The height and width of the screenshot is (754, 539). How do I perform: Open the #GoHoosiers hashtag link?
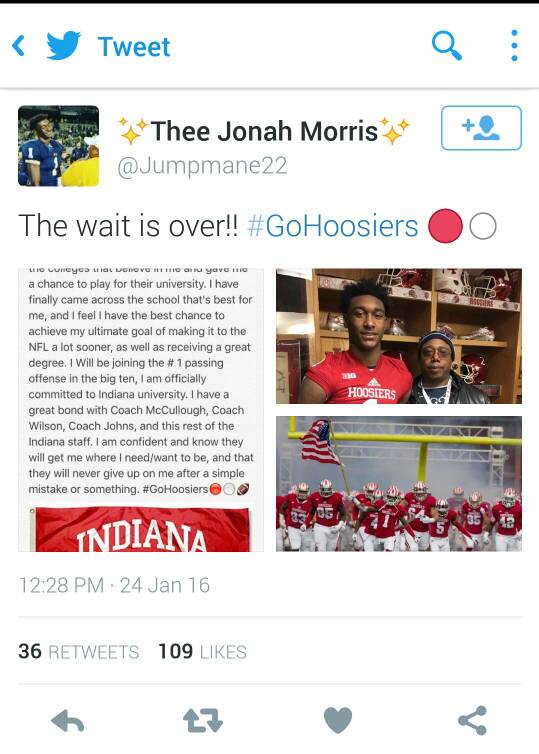point(333,226)
